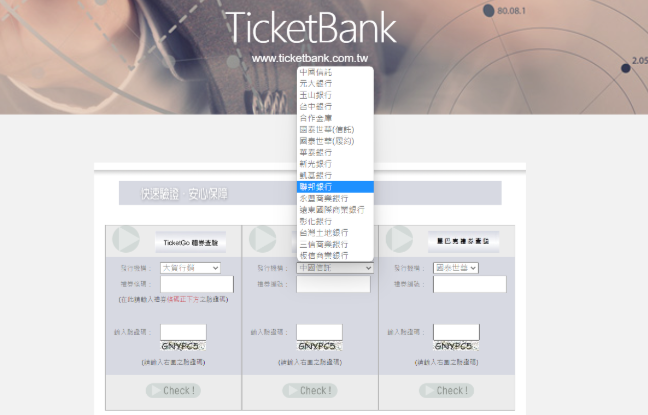
Task: Select 遠東國際商業銀行 option
Action: click(x=335, y=210)
